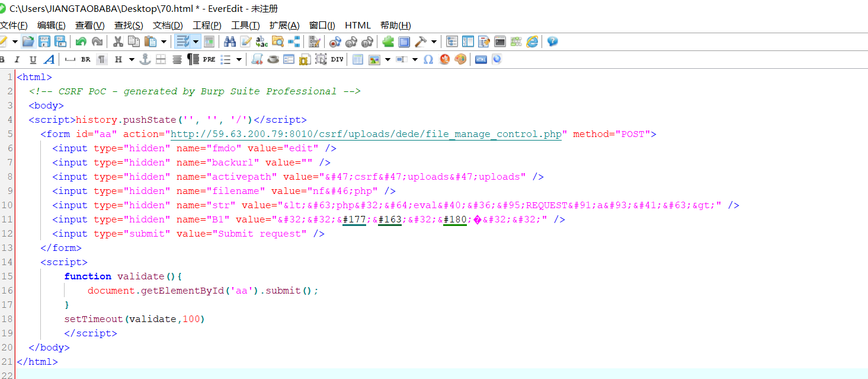
Task: Click the blue HTML badge icon
Action: coord(481,59)
